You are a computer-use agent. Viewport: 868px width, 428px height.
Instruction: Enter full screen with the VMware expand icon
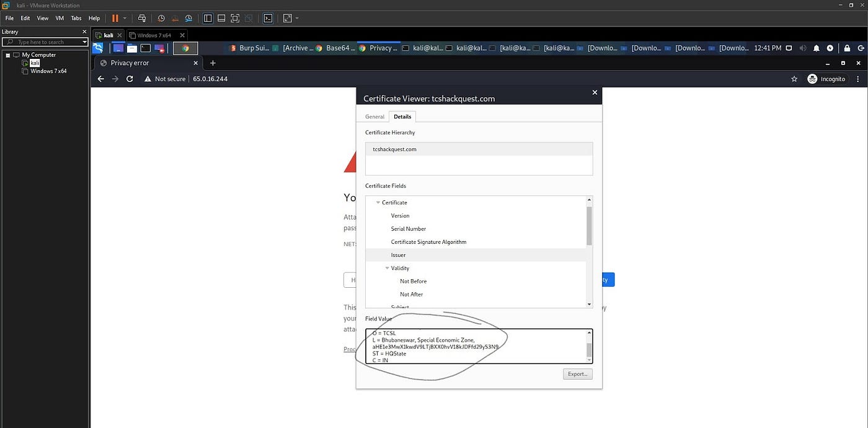click(x=288, y=18)
